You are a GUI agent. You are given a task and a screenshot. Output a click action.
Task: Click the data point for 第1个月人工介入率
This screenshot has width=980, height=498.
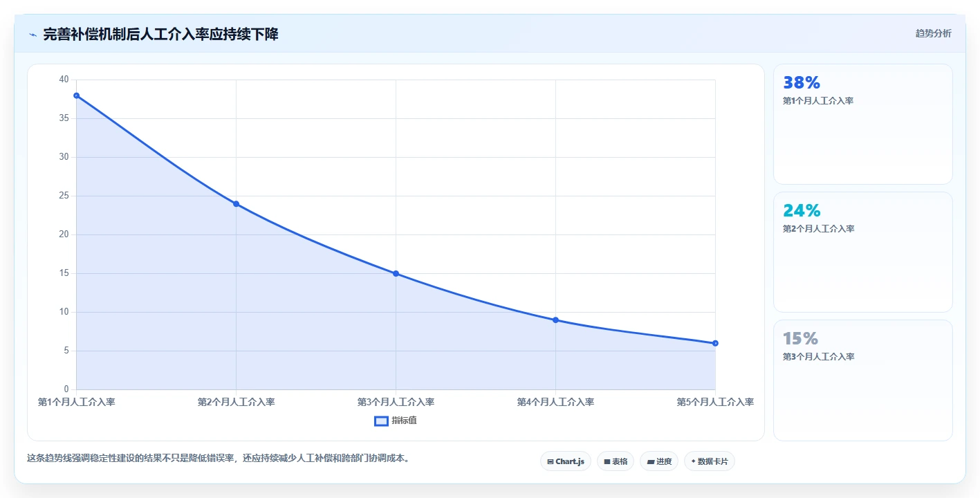coord(76,95)
